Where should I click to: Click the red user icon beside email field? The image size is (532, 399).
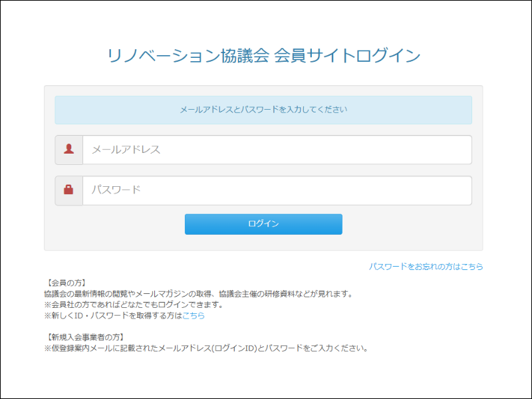click(x=69, y=149)
